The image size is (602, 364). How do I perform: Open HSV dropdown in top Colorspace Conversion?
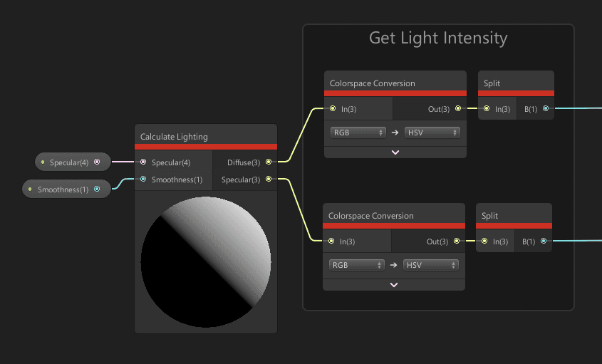432,132
